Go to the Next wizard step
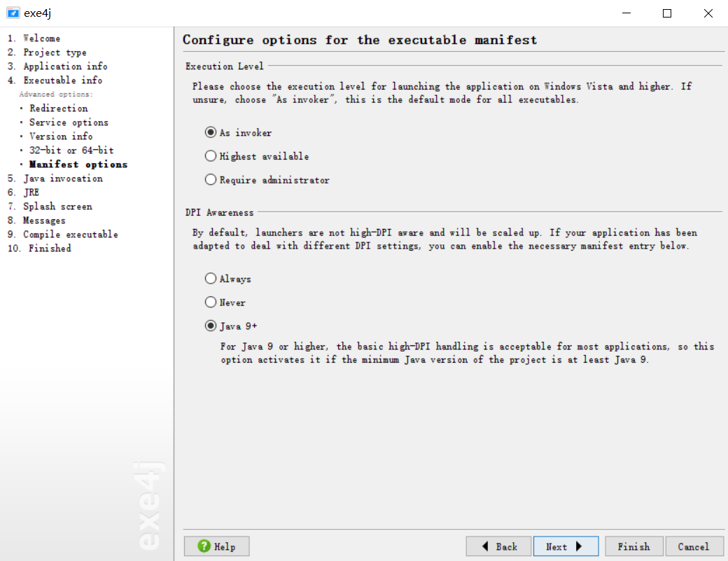Image resolution: width=728 pixels, height=561 pixels. tap(566, 546)
